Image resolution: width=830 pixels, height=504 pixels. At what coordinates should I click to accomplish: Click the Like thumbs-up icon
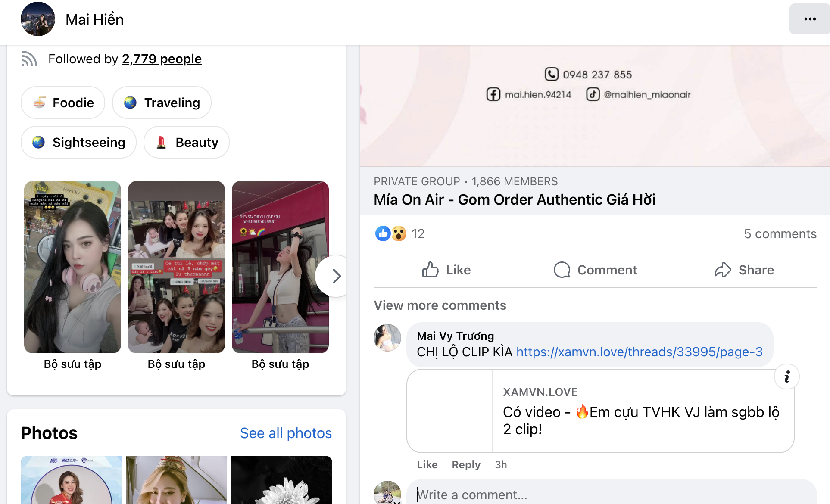coord(430,270)
